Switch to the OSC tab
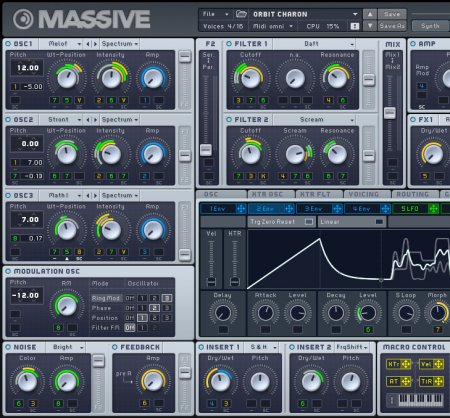The width and height of the screenshot is (450, 418). point(222,194)
